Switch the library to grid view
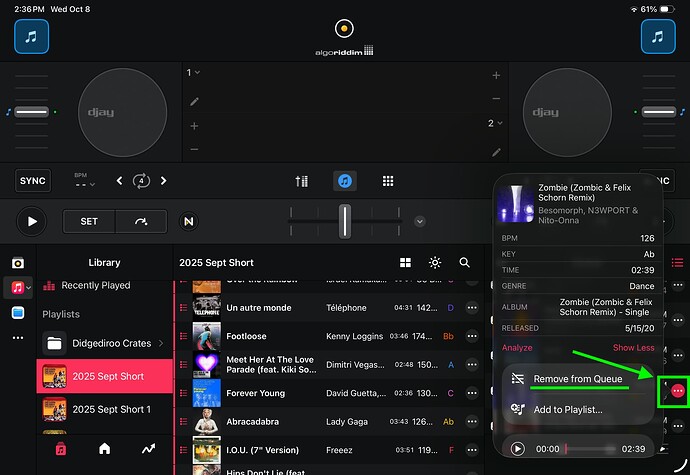 (405, 262)
